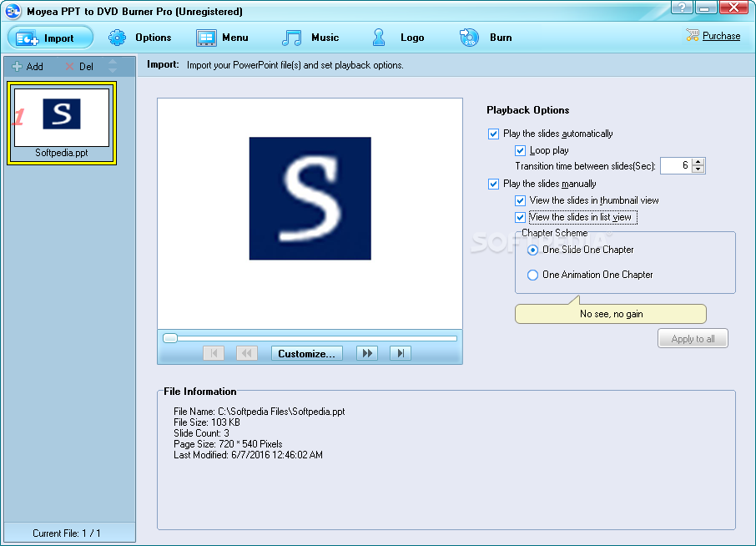Disable View the slides in thumbnail view
Viewport: 756px width, 546px height.
[x=520, y=200]
